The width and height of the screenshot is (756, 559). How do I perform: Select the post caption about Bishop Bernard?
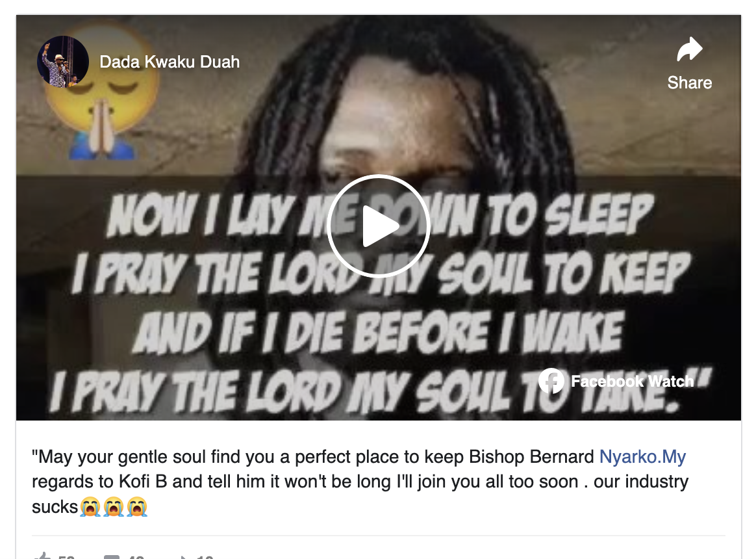pyautogui.click(x=360, y=482)
